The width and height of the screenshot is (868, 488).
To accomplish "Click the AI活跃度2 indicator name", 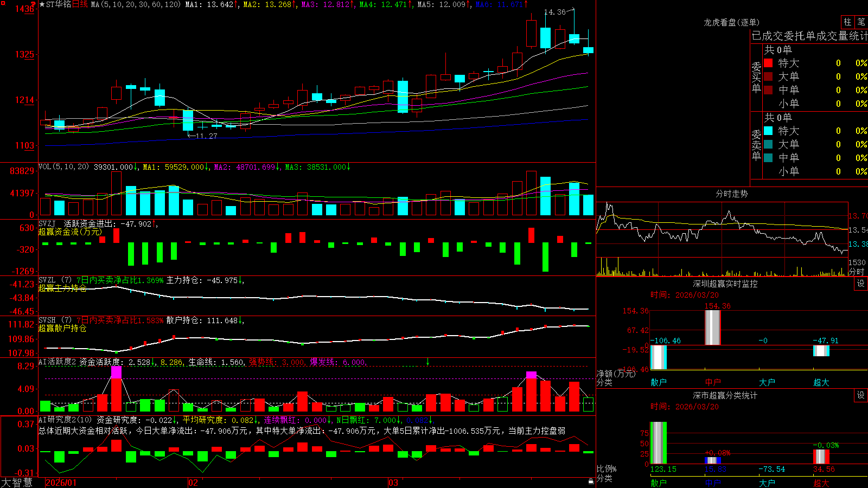I will click(x=57, y=362).
